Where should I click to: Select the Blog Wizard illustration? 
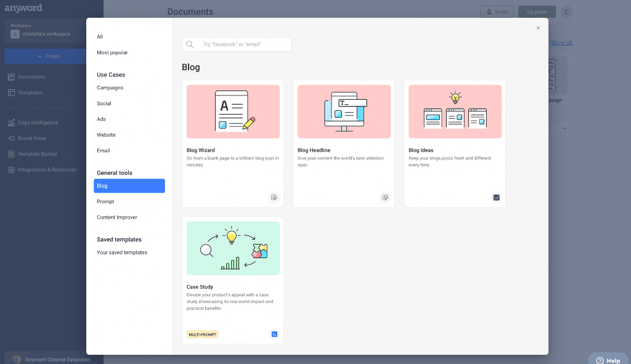click(x=233, y=111)
